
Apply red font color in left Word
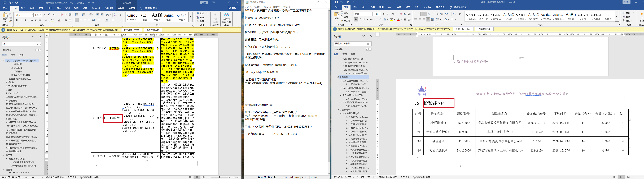[x=59, y=20]
